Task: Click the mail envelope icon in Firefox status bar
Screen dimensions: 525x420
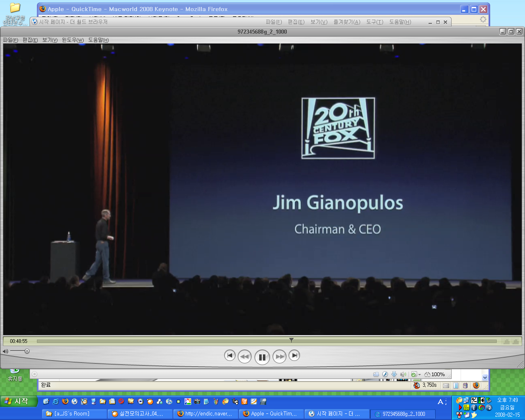Action: point(446,386)
